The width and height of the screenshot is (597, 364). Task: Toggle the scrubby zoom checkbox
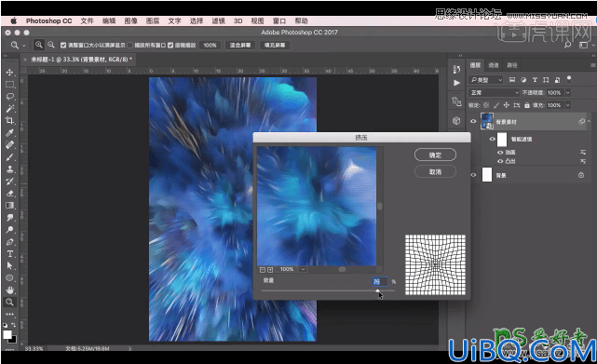point(170,46)
